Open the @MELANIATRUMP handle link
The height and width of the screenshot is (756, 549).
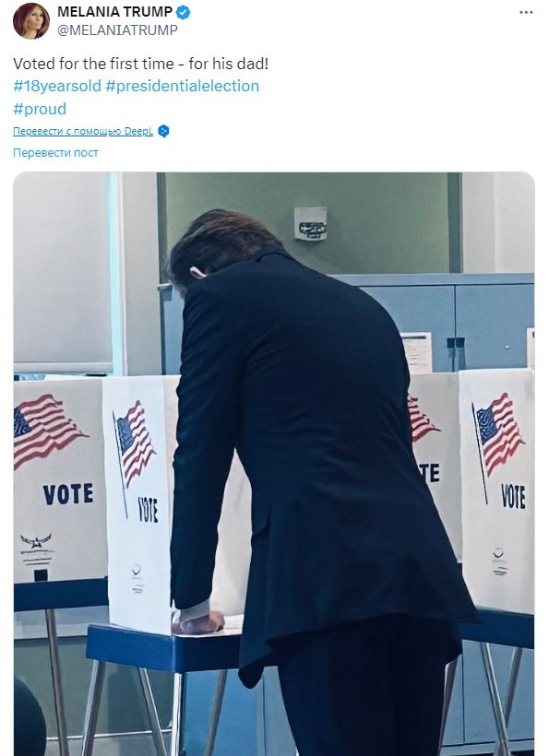[x=118, y=30]
